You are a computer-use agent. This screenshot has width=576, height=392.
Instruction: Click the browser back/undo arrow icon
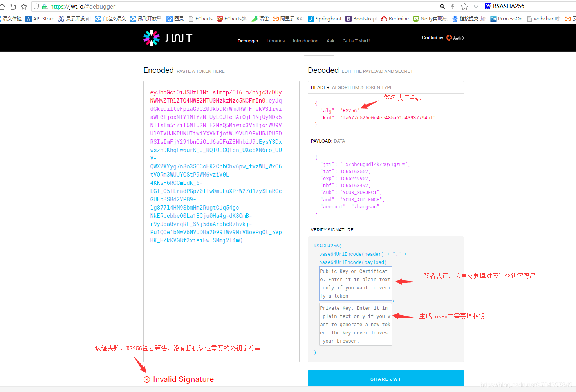[x=13, y=7]
